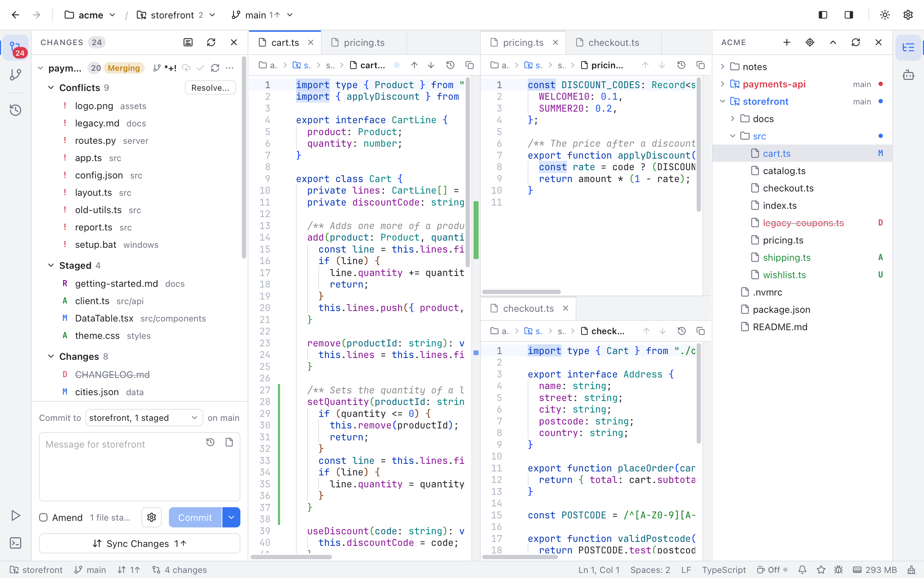Open the source control view in activity bar

click(x=16, y=48)
